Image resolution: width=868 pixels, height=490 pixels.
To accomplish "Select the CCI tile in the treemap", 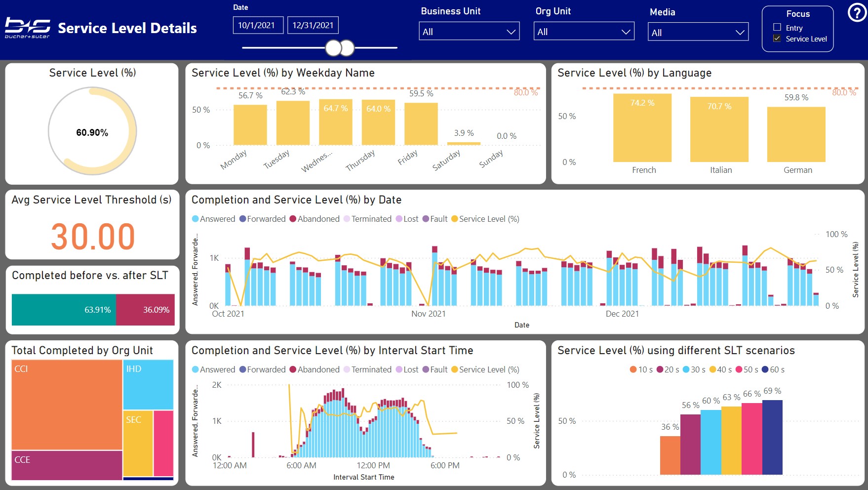I will pos(67,405).
